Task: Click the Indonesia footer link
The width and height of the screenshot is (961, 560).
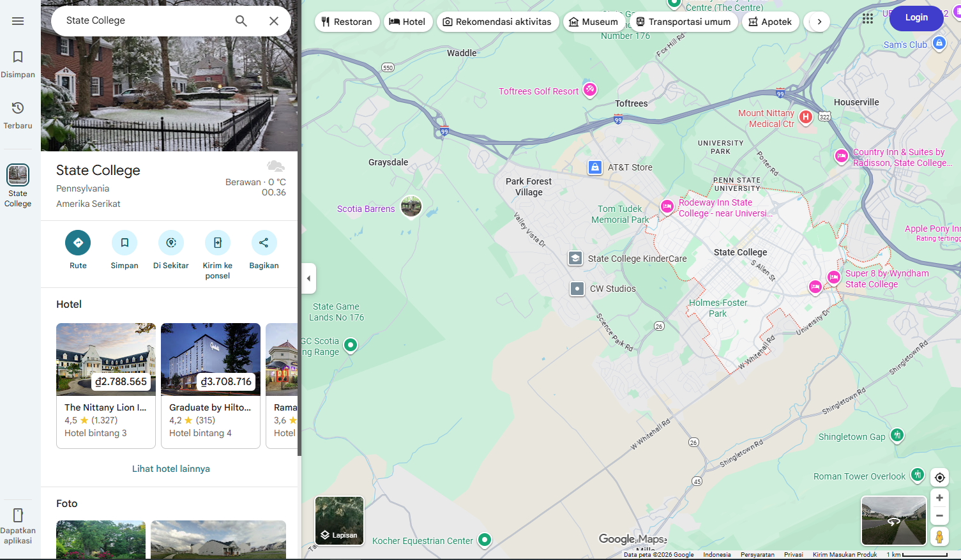Action: tap(717, 555)
